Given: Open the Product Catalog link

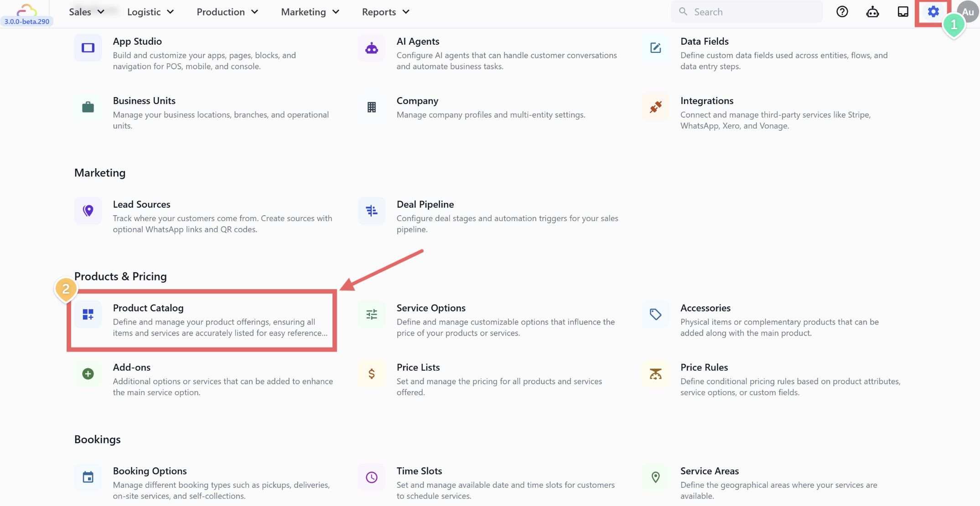Looking at the screenshot, I should 148,308.
